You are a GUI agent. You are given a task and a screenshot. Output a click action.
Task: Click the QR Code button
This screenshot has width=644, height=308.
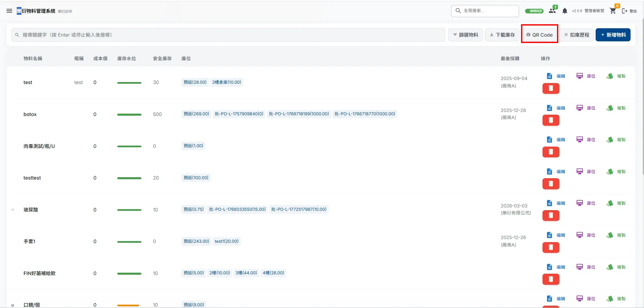540,35
